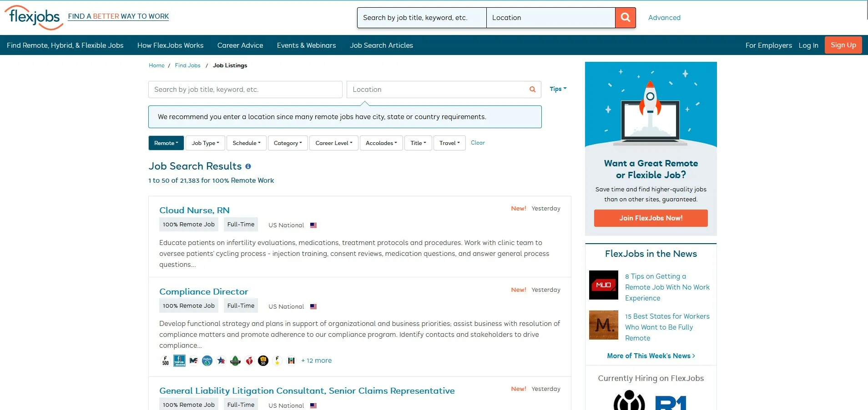Click the black circular company logo

pos(629,401)
